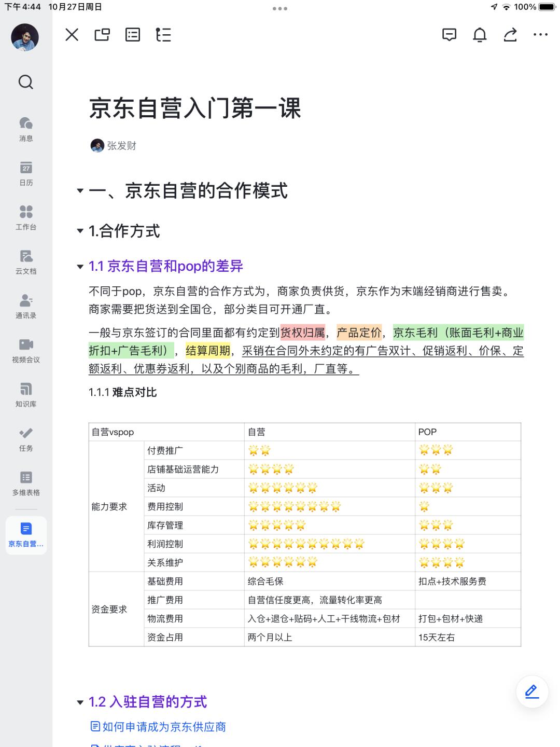Open the user profile avatar in sidebar

pos(25,37)
